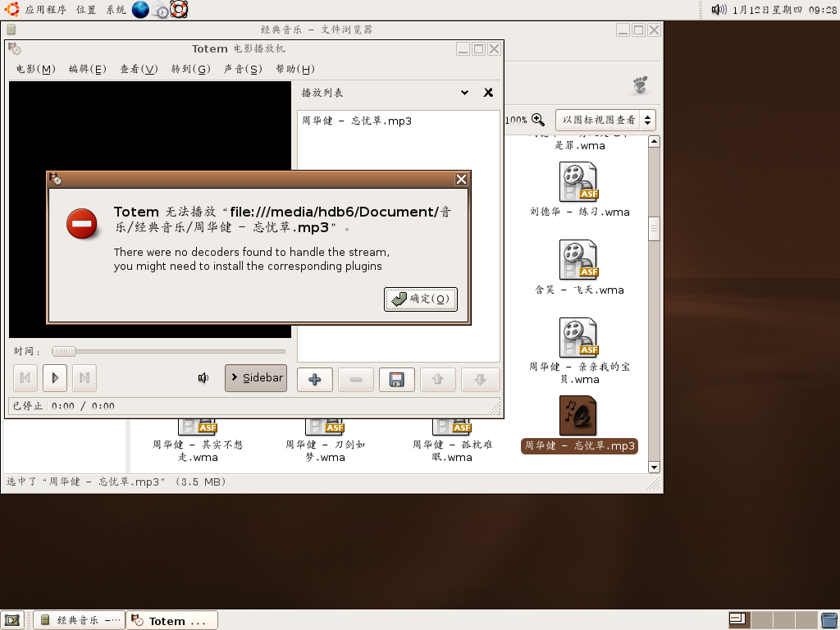This screenshot has height=630, width=840.
Task: Open the 电影(M) menu in Totem
Action: click(36, 69)
